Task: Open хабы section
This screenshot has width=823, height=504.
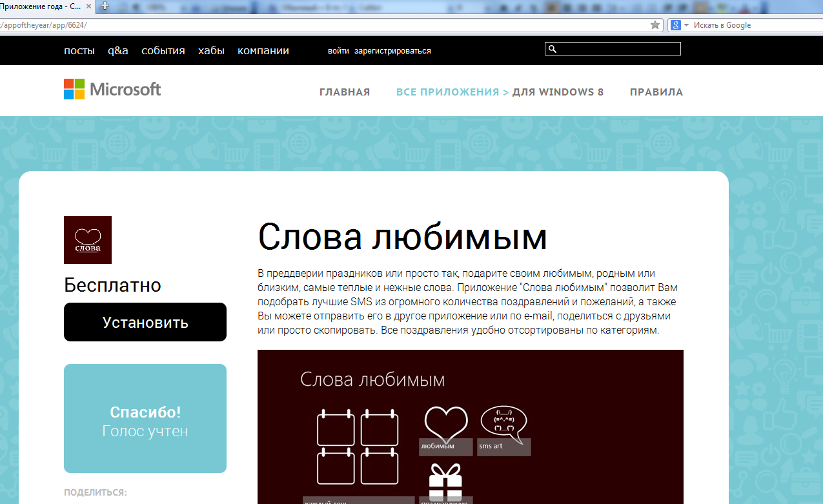Action: pyautogui.click(x=211, y=51)
